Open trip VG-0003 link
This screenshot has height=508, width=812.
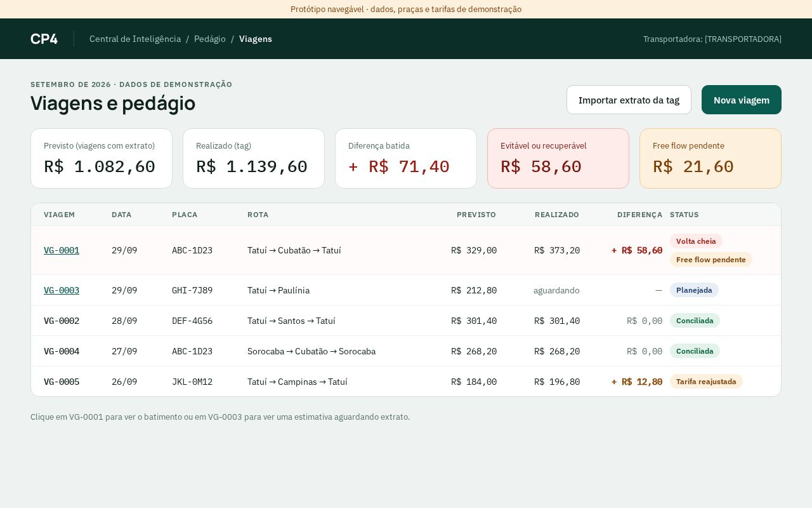(62, 290)
